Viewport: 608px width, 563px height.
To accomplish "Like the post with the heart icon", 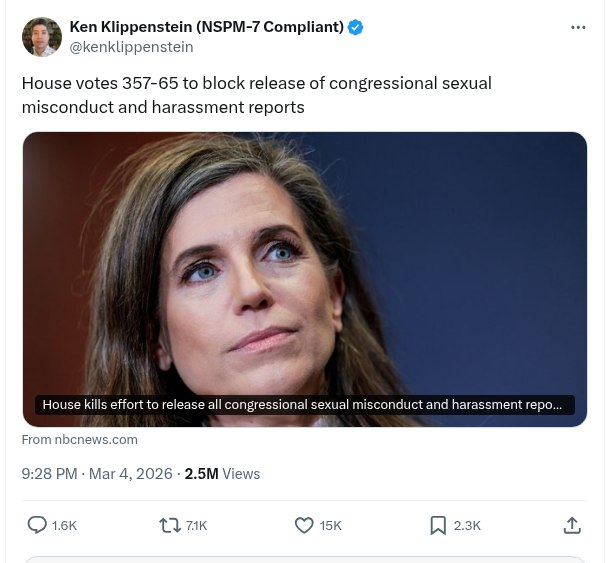I will pos(305,524).
